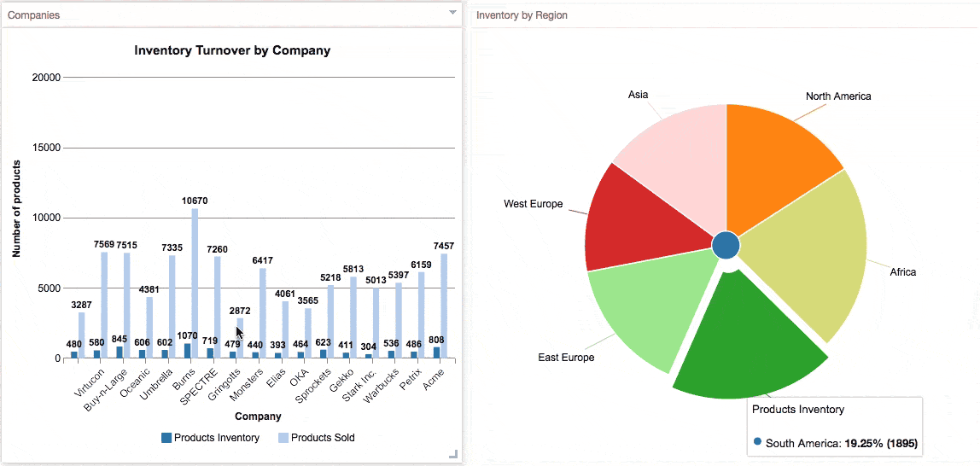Toggle the Products Sold legend series
Screen dimensions: 980x466
(315, 438)
